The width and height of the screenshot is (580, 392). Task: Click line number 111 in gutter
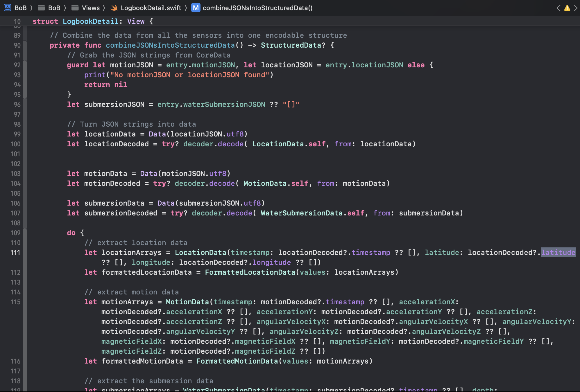point(15,253)
